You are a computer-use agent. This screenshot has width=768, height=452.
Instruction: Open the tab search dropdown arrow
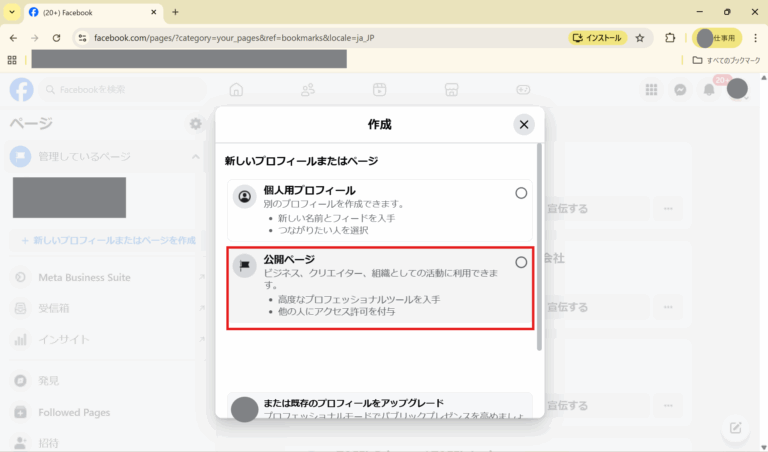(12, 12)
